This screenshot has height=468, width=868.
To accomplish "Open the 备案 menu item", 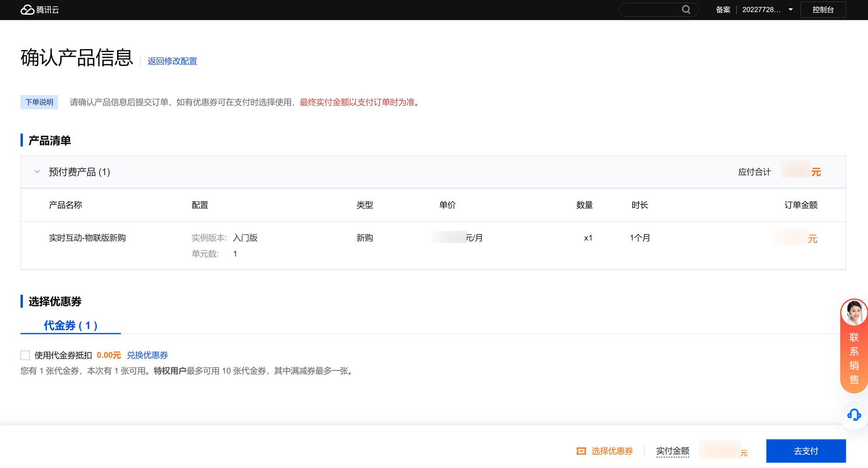I will (x=723, y=10).
